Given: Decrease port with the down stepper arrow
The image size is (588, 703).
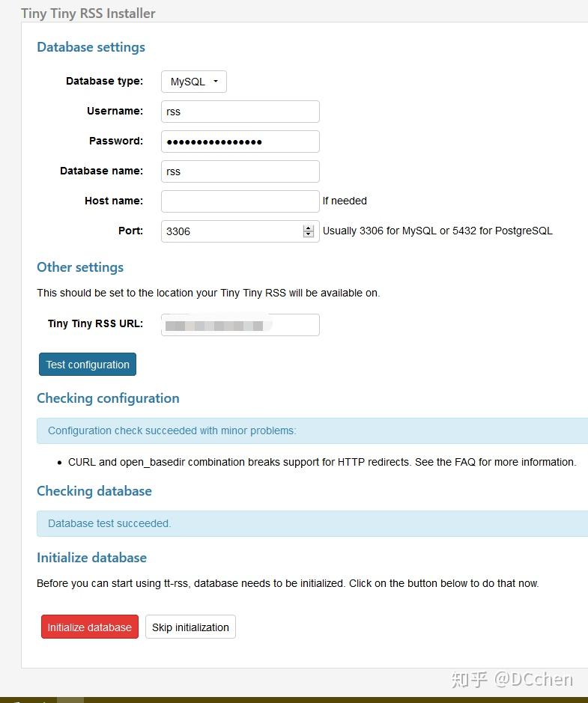Looking at the screenshot, I should 308,234.
